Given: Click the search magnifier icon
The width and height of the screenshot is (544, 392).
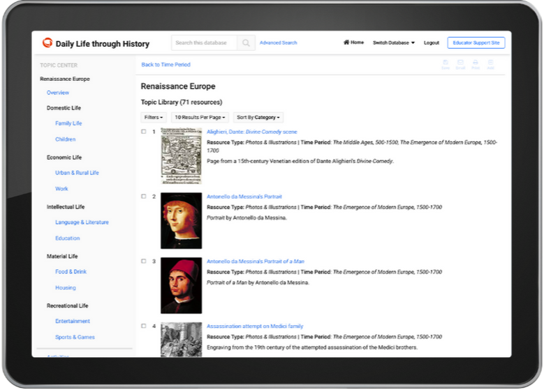Looking at the screenshot, I should click(246, 43).
